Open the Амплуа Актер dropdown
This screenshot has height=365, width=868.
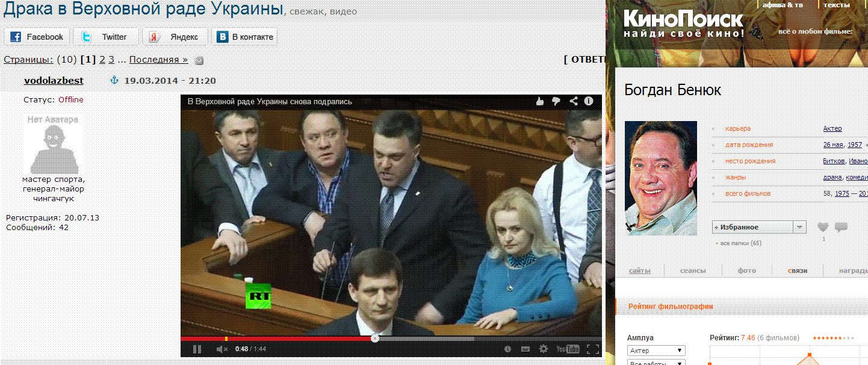(656, 351)
